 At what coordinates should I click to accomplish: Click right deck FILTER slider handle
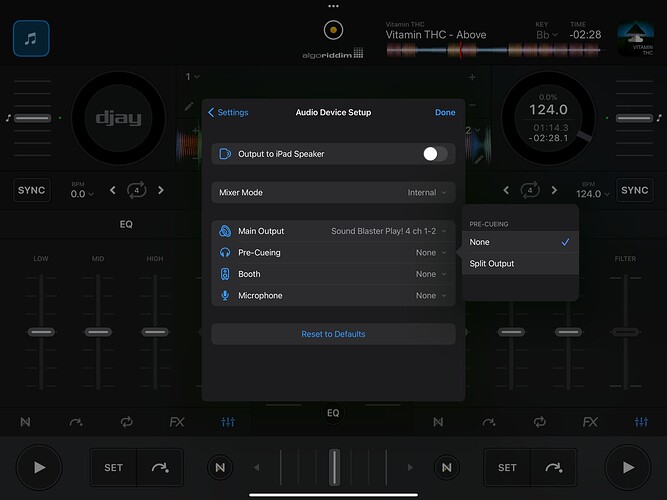point(625,332)
